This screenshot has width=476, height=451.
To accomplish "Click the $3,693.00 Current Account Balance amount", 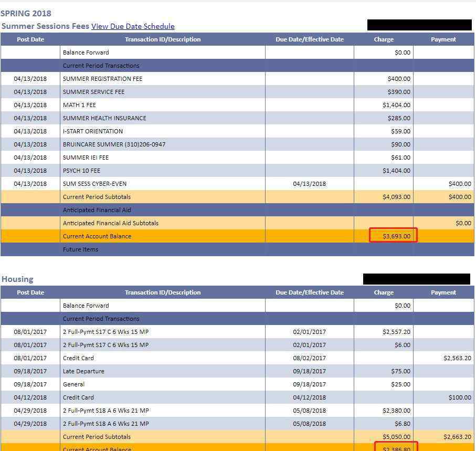I will click(396, 236).
